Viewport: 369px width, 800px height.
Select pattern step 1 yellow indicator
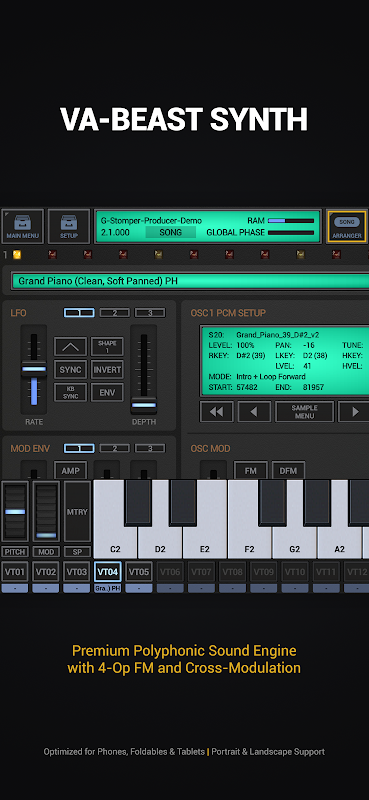point(17,254)
